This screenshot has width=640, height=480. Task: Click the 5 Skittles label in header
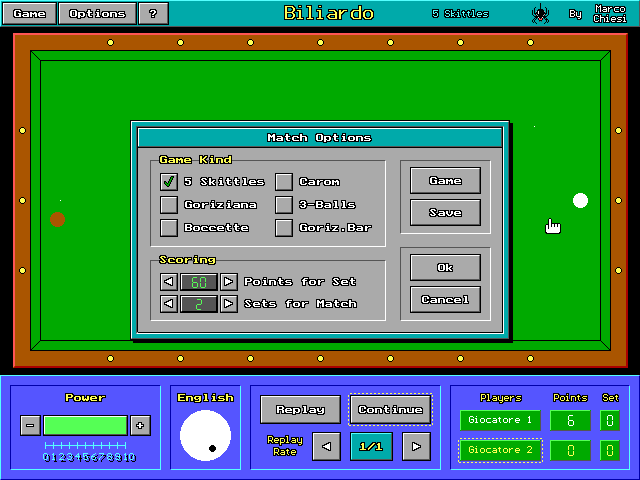point(460,13)
